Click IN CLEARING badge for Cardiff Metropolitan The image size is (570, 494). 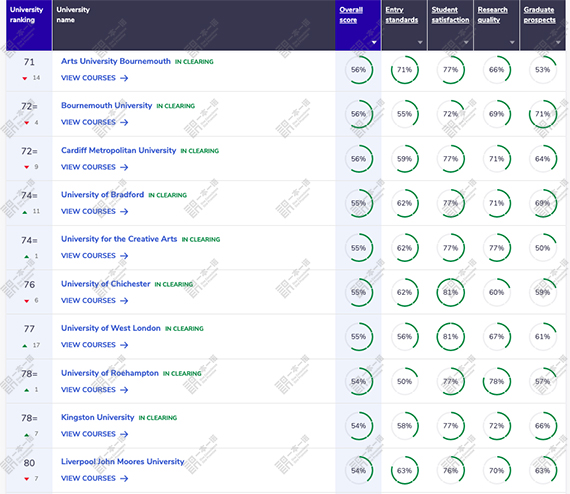[200, 151]
